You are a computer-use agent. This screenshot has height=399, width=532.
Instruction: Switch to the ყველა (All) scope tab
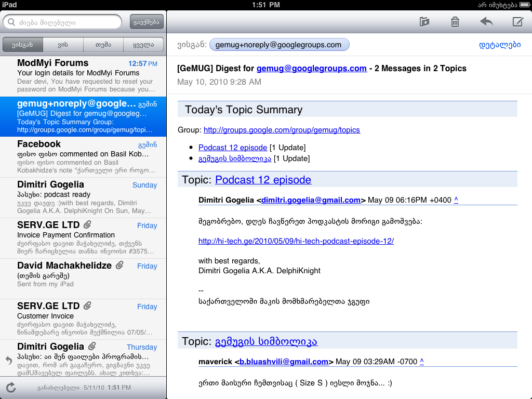pyautogui.click(x=143, y=45)
